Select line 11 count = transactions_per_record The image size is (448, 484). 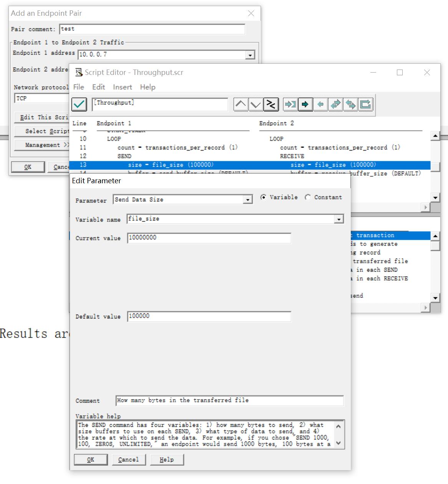(x=178, y=148)
